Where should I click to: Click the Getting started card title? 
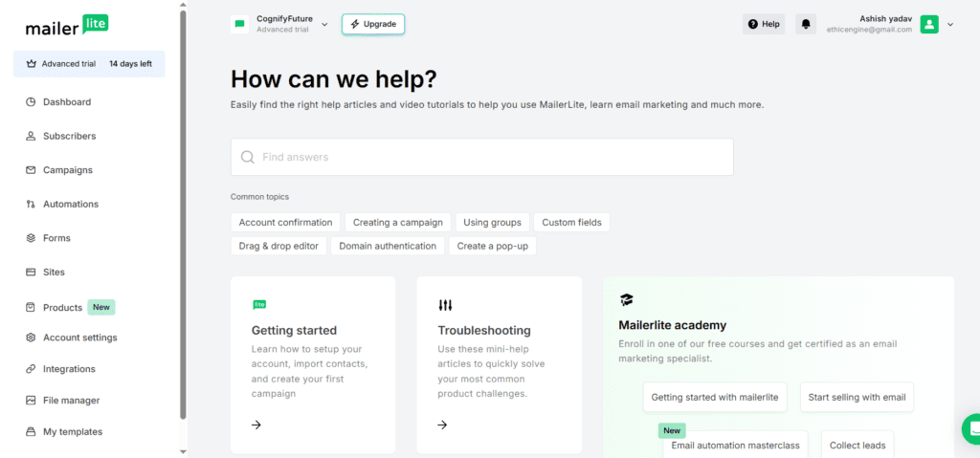[294, 331]
